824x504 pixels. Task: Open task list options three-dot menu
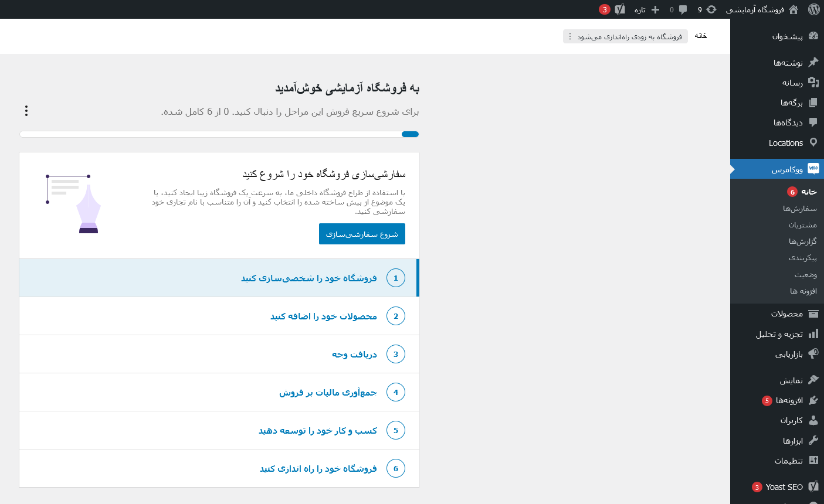coord(26,111)
